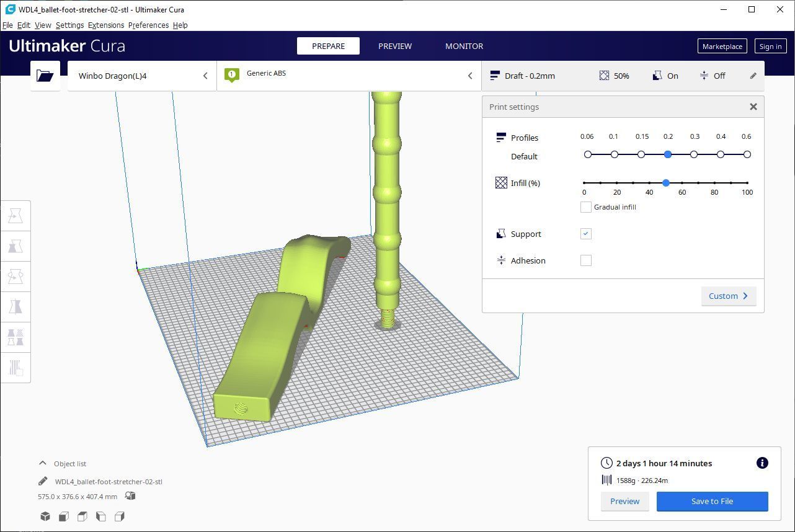
Task: Click the pencil icon to rename job
Action: [43, 481]
